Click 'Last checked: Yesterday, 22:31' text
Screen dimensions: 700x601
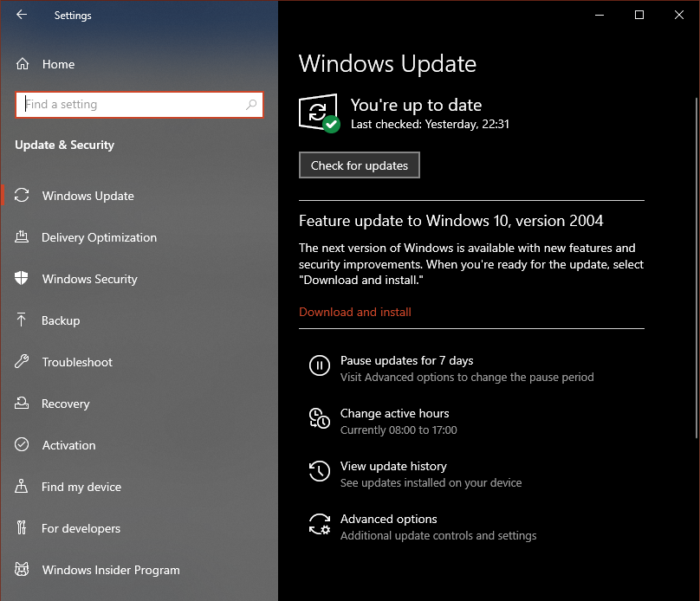[x=430, y=124]
